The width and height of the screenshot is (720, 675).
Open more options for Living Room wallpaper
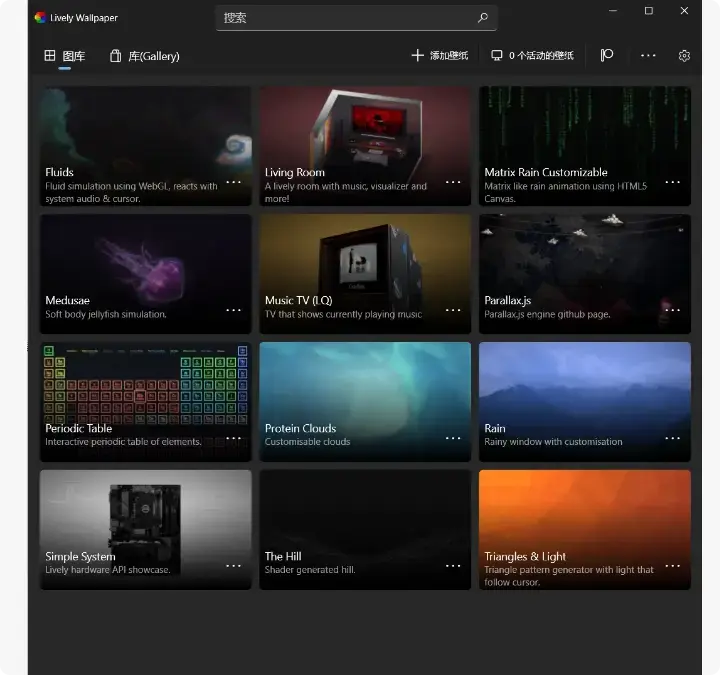[x=453, y=182]
